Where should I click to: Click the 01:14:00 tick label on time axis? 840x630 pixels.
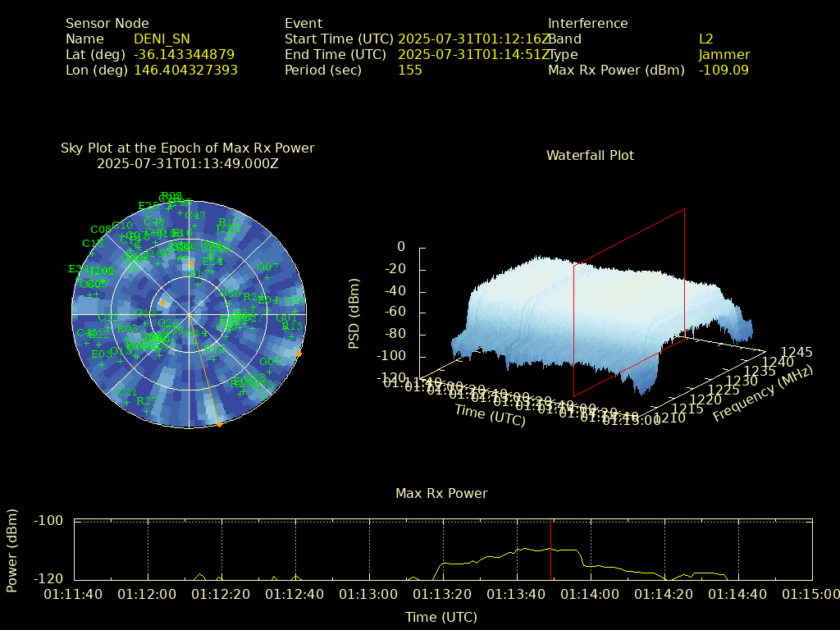pyautogui.click(x=591, y=594)
